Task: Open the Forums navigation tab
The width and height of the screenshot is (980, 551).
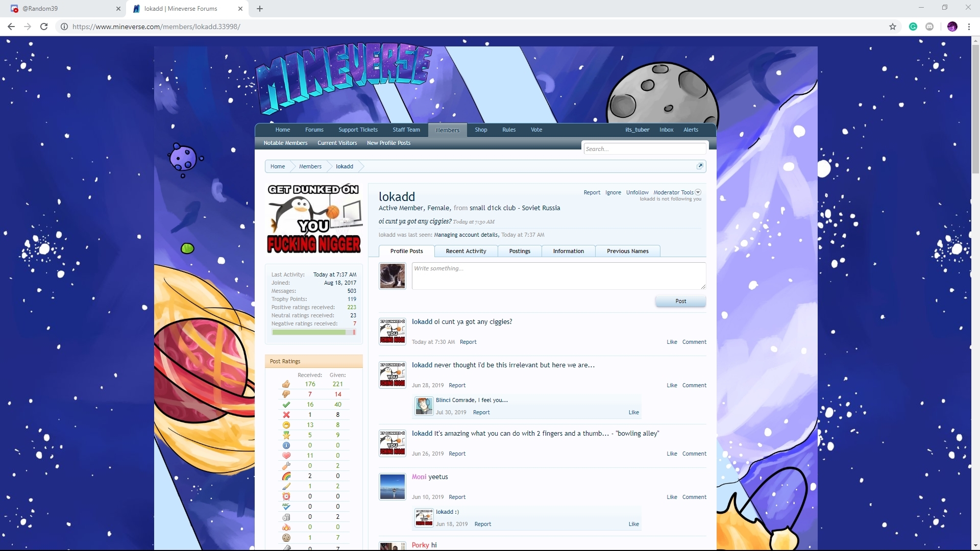Action: (314, 130)
